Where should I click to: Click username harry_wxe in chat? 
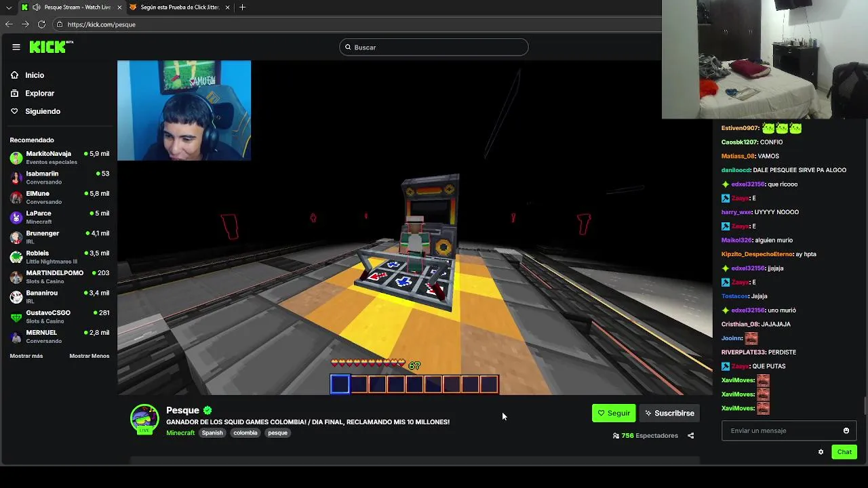pyautogui.click(x=736, y=212)
